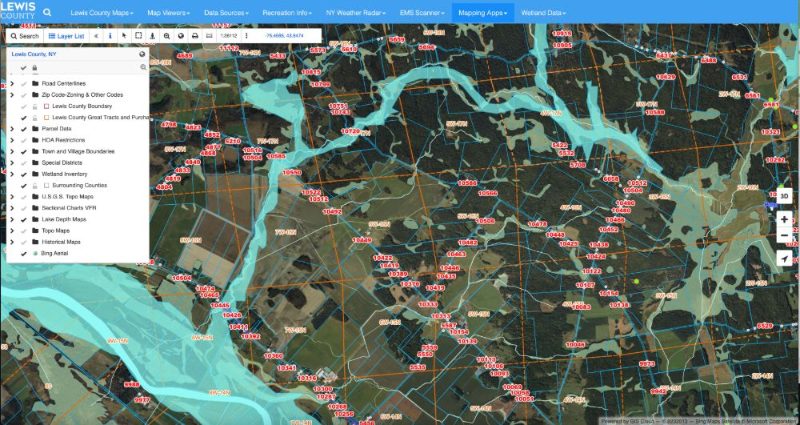
Task: Uncheck the Town and Village Boundaries layer
Action: pyautogui.click(x=23, y=152)
